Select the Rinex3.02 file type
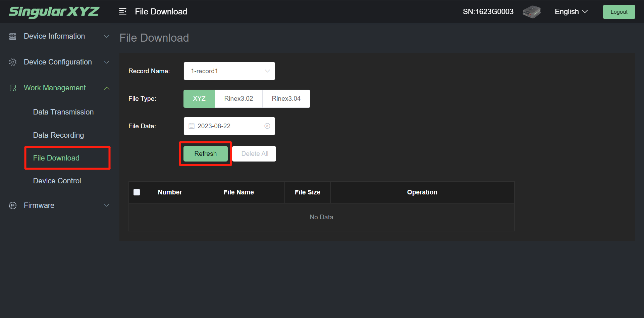644x318 pixels. coord(238,99)
